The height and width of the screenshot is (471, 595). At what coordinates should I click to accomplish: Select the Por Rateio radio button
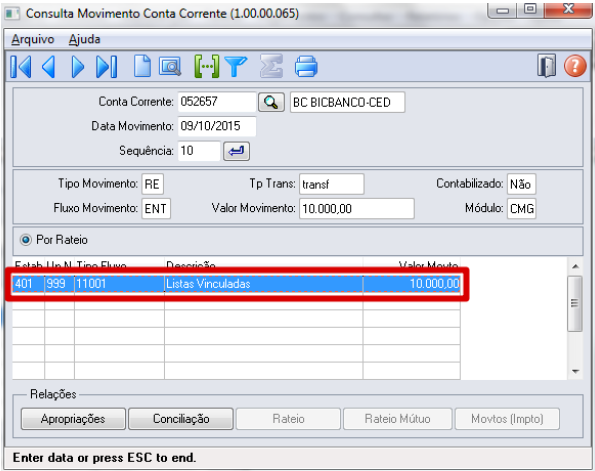(26, 240)
